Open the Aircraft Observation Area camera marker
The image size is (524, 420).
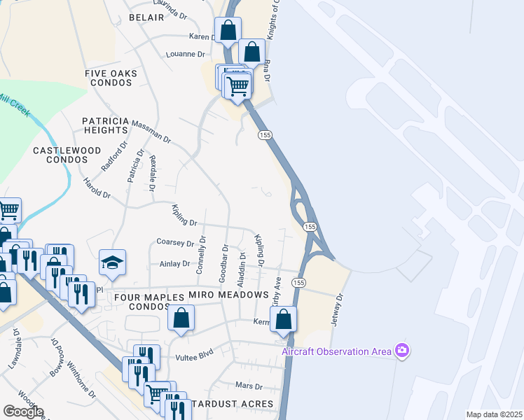[x=402, y=351]
